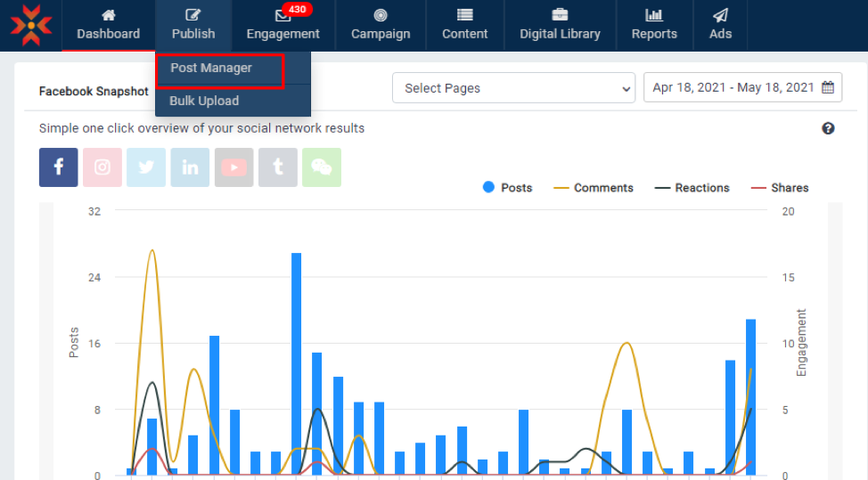The height and width of the screenshot is (480, 868).
Task: Select the WeChat network icon
Action: tap(322, 167)
